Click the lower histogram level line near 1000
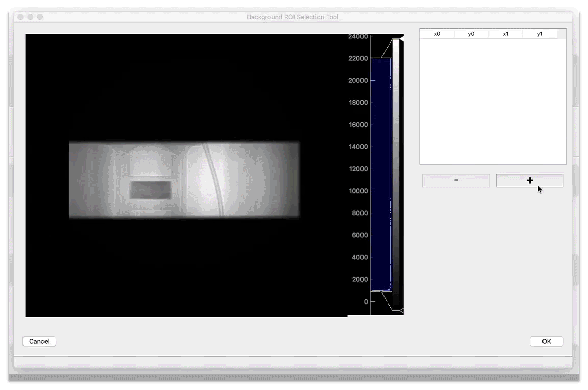The image size is (588, 390). [380, 291]
